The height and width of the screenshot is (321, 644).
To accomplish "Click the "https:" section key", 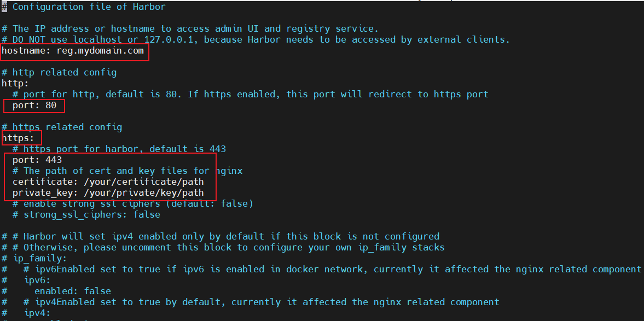I will pos(18,138).
